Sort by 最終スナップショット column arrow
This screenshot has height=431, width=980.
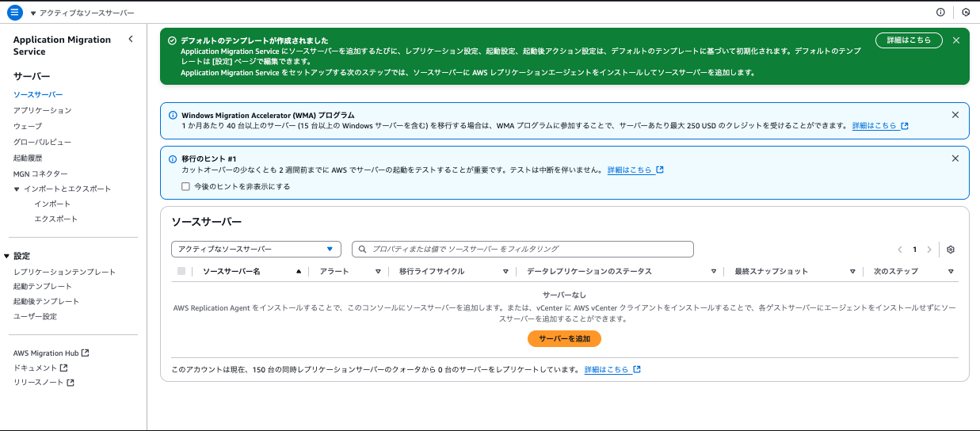click(x=852, y=272)
